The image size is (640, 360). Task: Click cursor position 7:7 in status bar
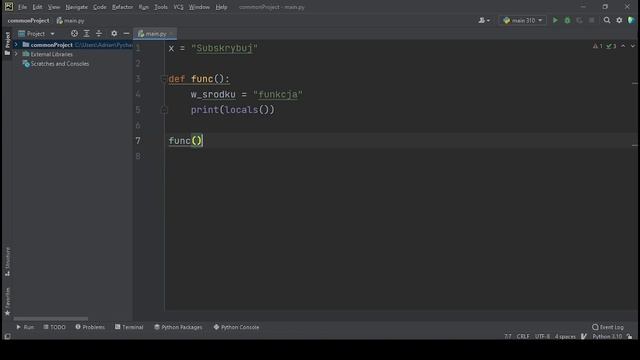pos(507,336)
